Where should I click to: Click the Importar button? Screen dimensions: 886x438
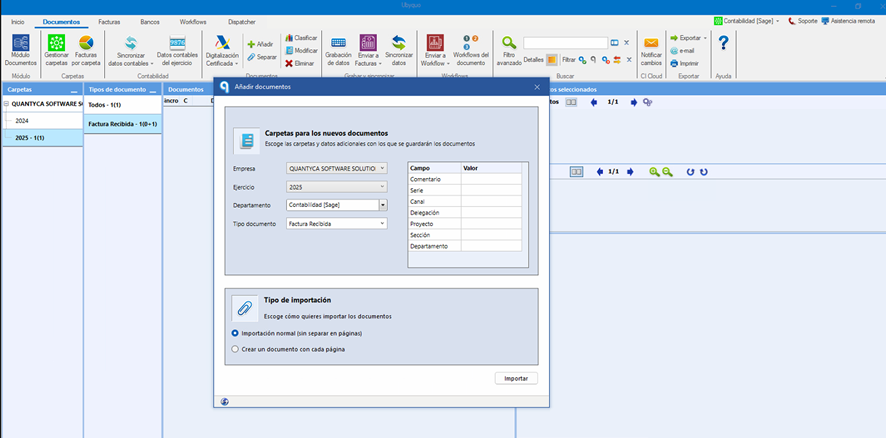(516, 378)
